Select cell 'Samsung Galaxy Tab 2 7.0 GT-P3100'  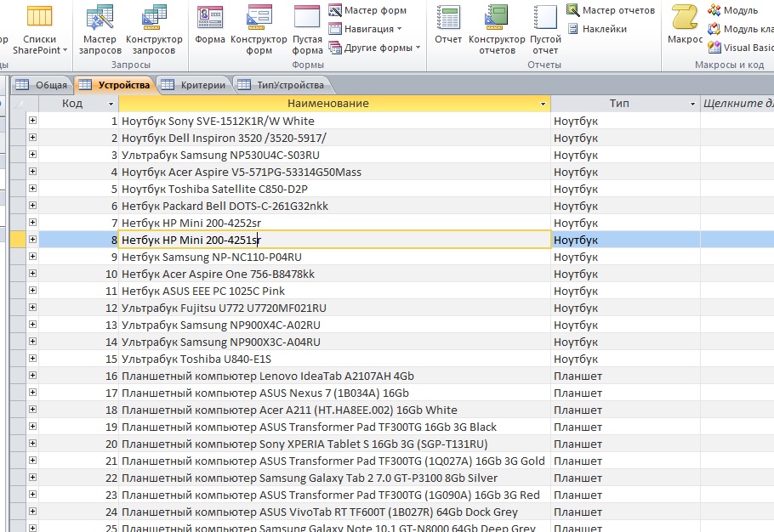pos(334,478)
